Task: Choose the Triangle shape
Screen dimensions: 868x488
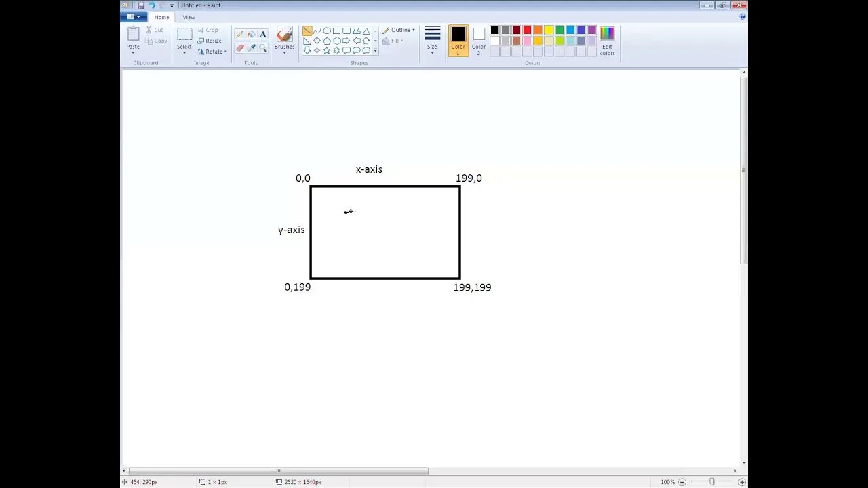Action: click(x=366, y=30)
